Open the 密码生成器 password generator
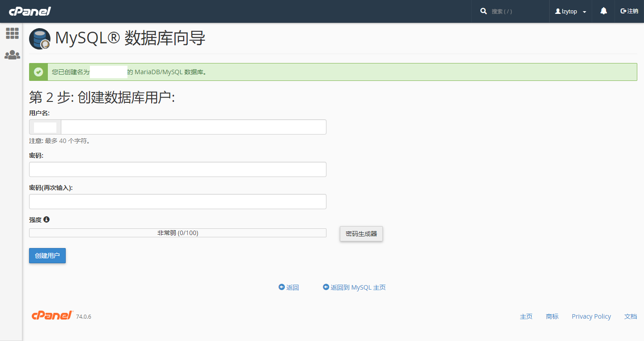The height and width of the screenshot is (341, 644). click(x=361, y=234)
